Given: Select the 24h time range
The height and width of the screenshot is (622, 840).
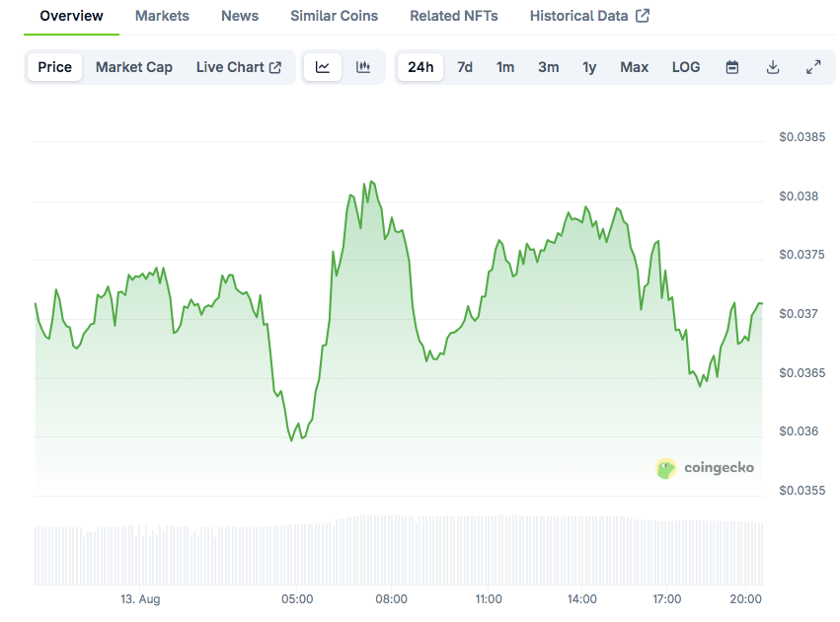Looking at the screenshot, I should (420, 67).
